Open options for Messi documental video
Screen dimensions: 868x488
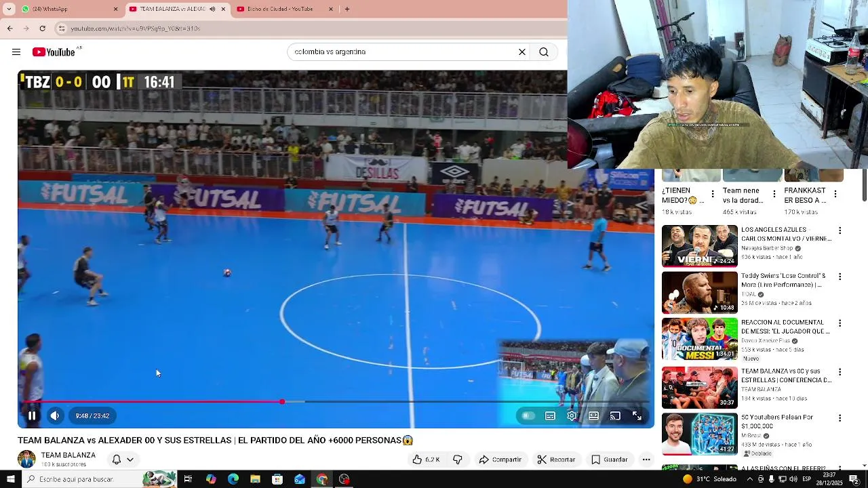coord(840,323)
